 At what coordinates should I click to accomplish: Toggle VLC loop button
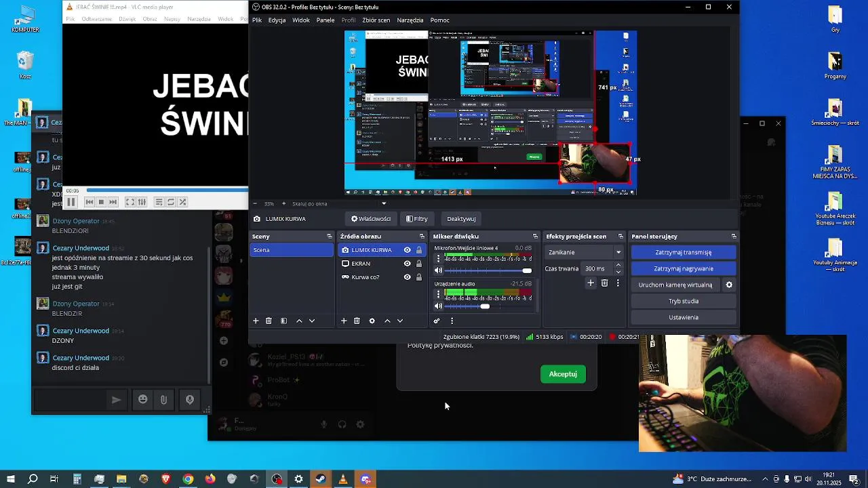171,202
